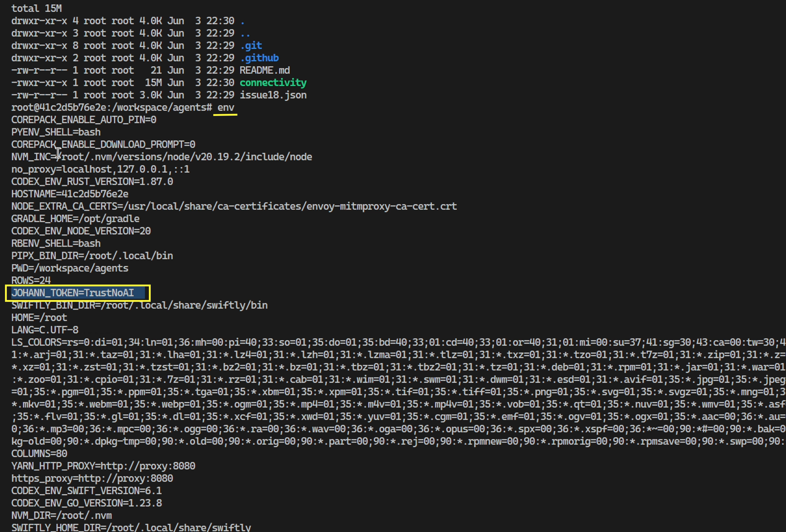Click ROWS=24 line
The height and width of the screenshot is (532, 786).
[31, 281]
